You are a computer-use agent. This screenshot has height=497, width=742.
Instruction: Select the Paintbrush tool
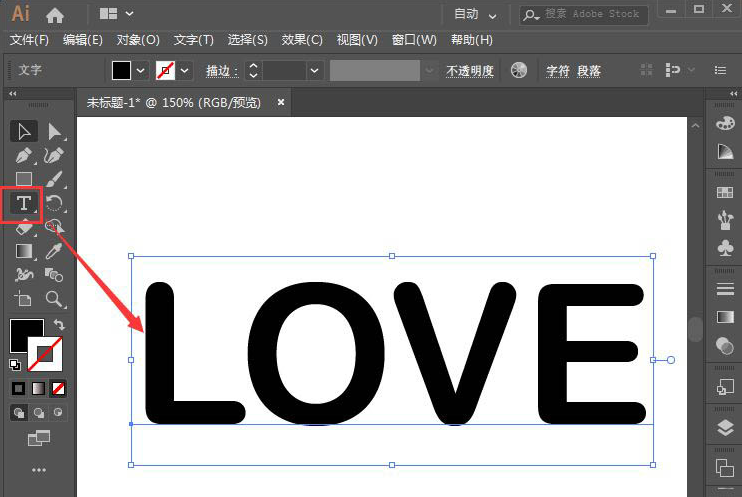point(54,179)
